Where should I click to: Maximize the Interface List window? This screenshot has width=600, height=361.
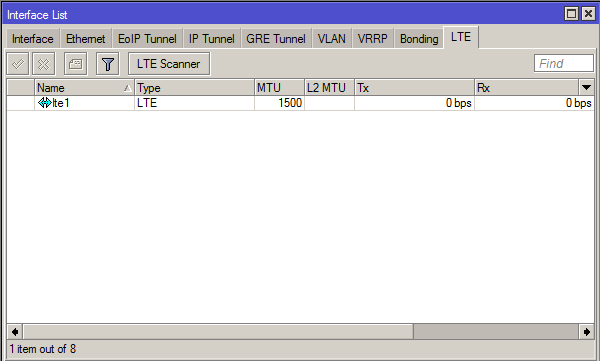571,14
